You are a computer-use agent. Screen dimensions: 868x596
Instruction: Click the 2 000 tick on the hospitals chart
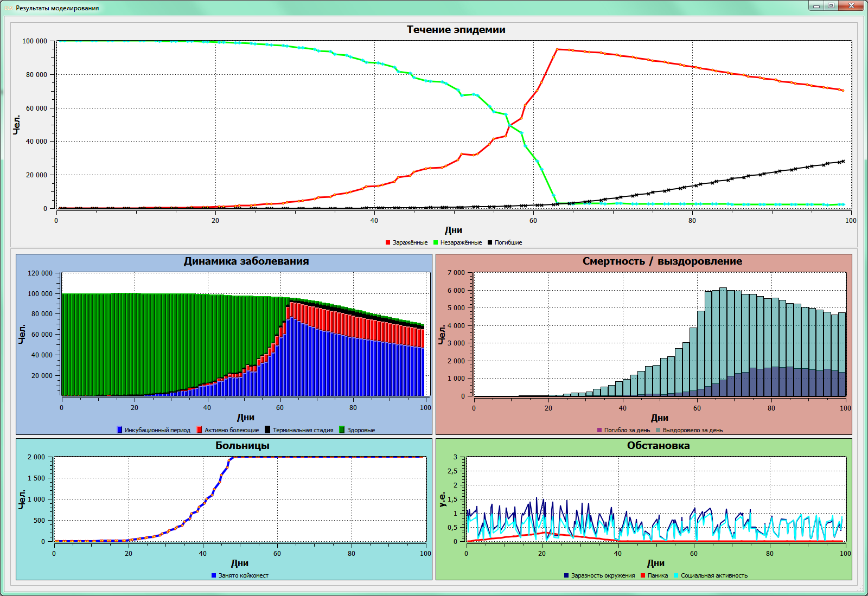point(37,457)
